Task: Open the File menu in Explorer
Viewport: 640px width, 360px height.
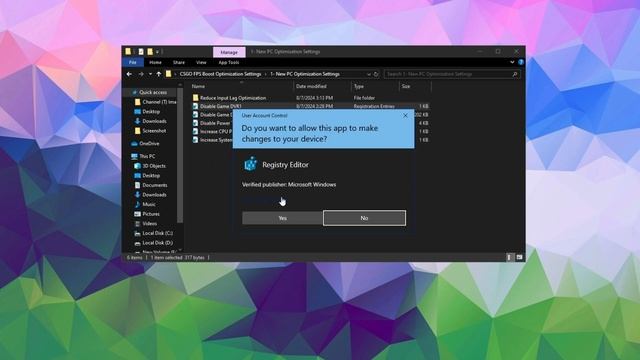Action: [x=133, y=62]
